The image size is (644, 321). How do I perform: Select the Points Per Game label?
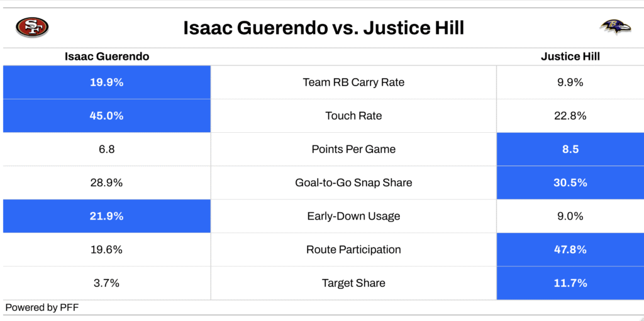coord(353,149)
